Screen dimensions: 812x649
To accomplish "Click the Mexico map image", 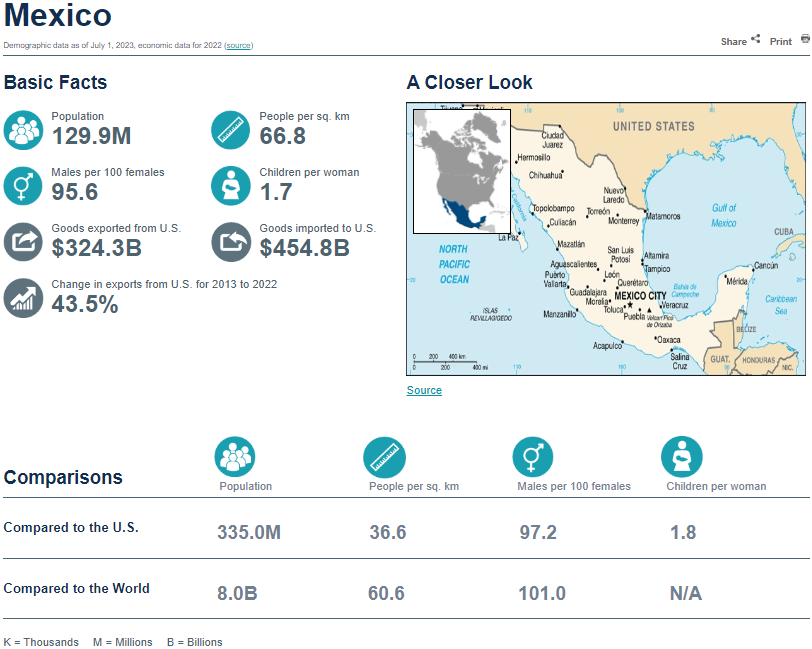I will coord(606,239).
